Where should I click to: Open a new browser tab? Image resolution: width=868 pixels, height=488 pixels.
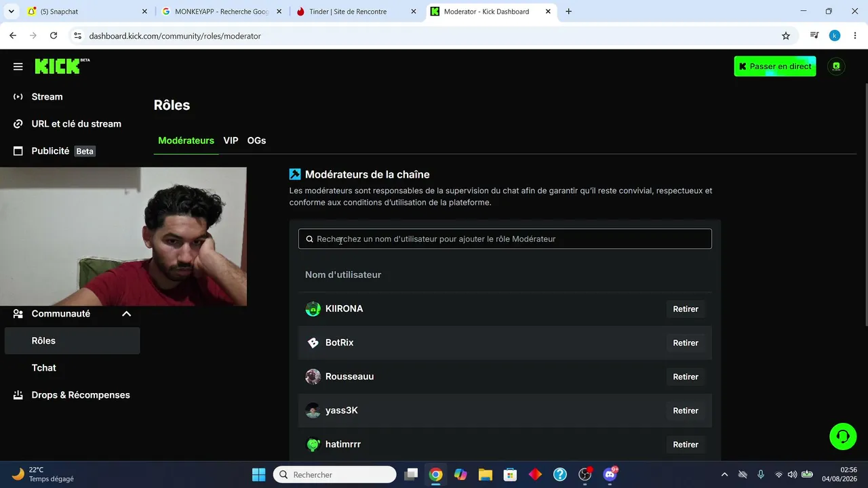pyautogui.click(x=569, y=12)
